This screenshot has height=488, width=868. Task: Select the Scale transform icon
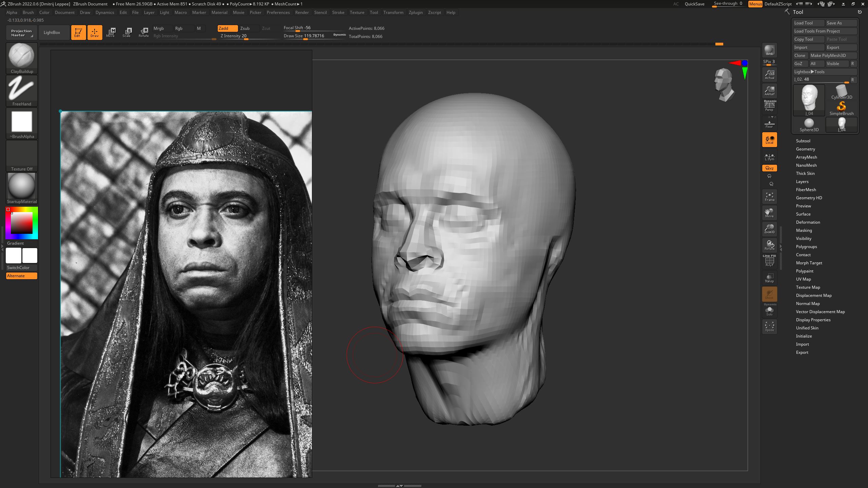[x=127, y=32]
